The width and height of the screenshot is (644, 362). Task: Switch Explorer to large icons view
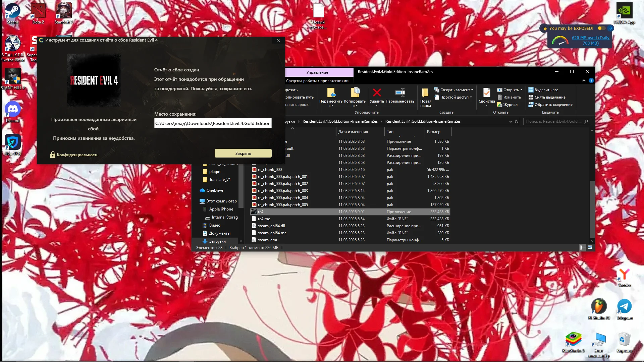tap(590, 247)
